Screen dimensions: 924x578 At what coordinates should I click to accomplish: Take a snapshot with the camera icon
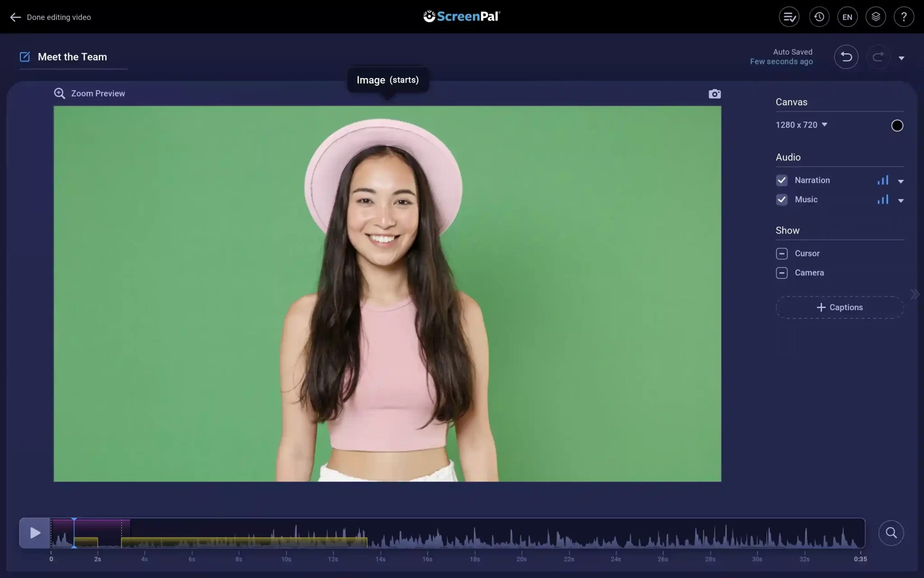[x=715, y=93]
